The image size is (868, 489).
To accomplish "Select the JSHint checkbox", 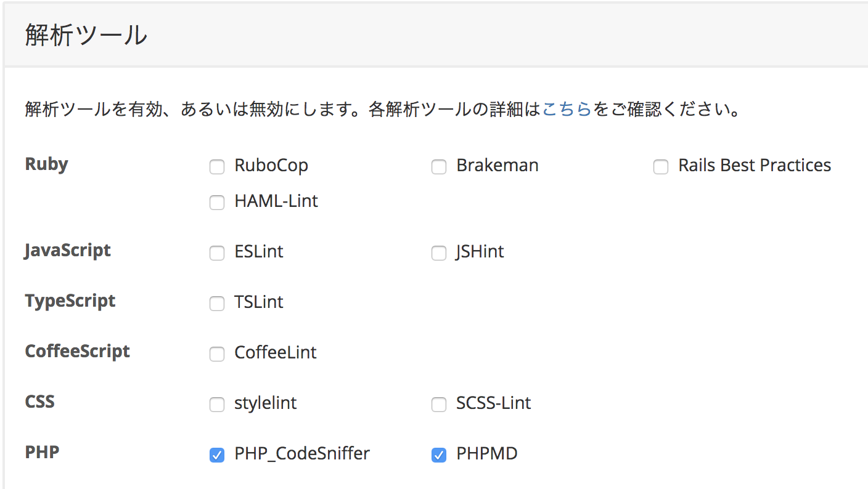I will point(439,253).
